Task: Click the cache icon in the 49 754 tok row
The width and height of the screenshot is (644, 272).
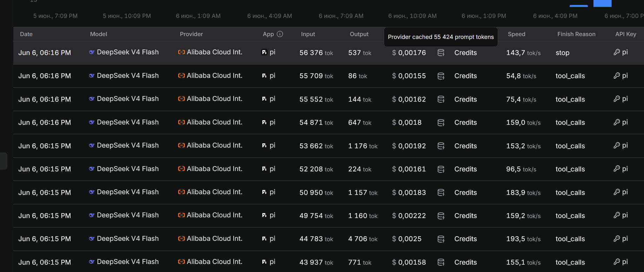Action: click(441, 216)
